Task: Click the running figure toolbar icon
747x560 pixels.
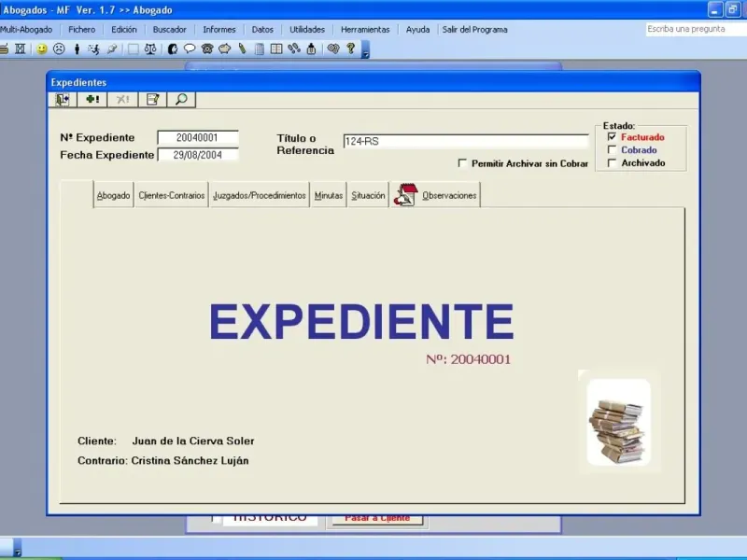Action: tap(94, 49)
